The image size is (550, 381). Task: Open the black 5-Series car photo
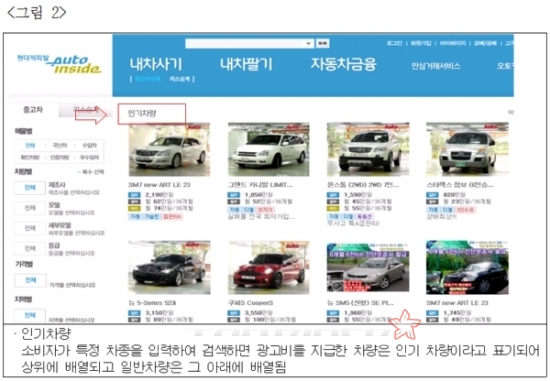(169, 267)
